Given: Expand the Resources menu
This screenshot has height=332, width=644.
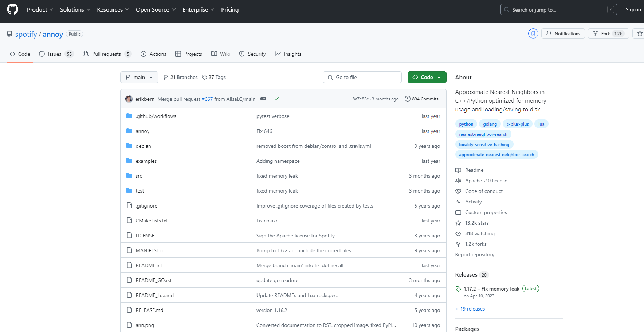Looking at the screenshot, I should [x=113, y=9].
